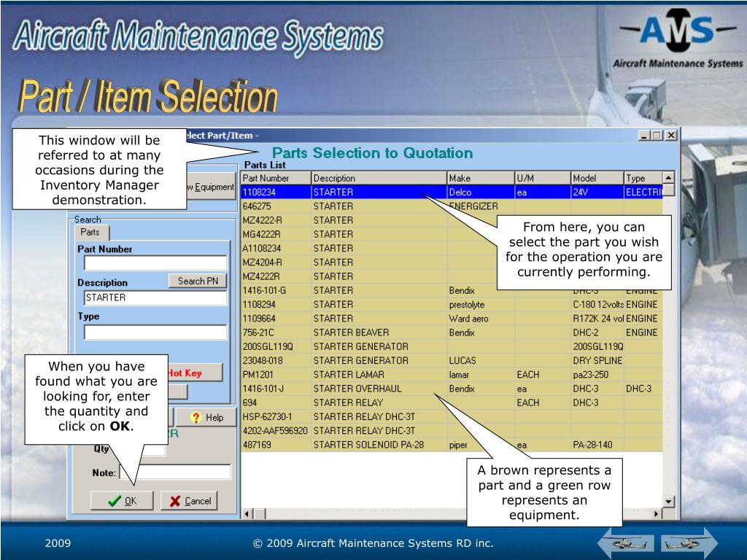Screen dimensions: 747x560
Task: Focus the Part Number input field
Action: click(155, 262)
